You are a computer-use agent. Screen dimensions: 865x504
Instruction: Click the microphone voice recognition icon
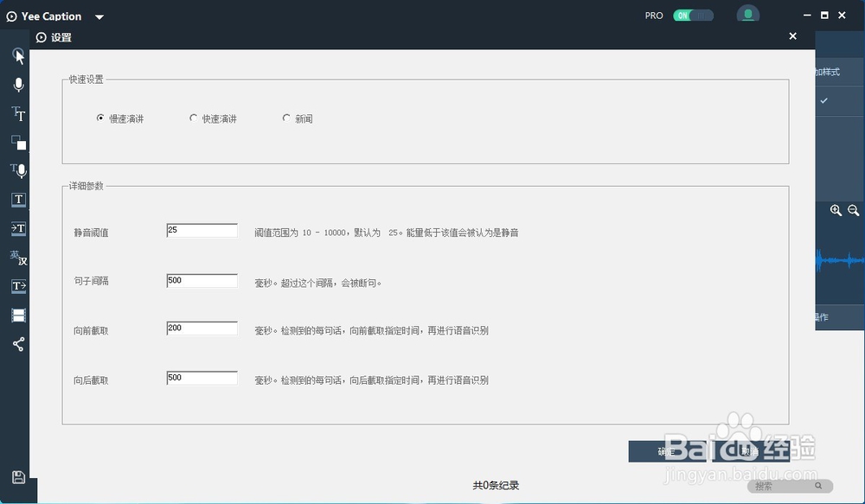click(19, 85)
